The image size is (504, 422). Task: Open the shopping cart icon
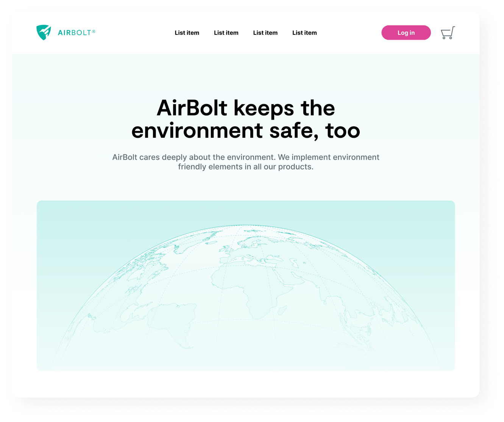[448, 33]
